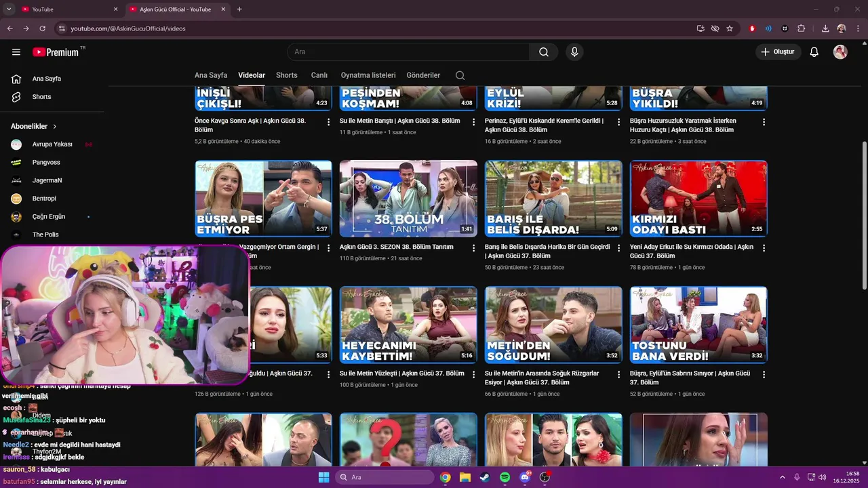This screenshot has width=868, height=488.
Task: Open the Chrome three-dot menu
Action: click(x=858, y=28)
